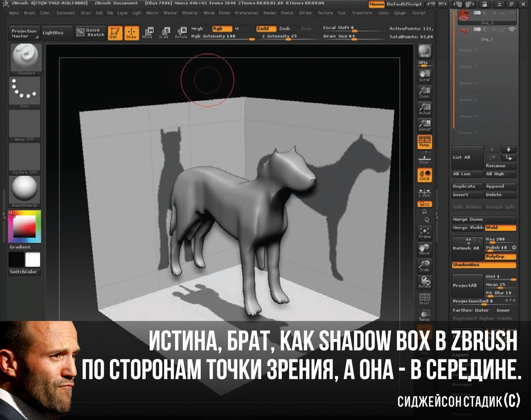Click the Actual size icon

[424, 108]
